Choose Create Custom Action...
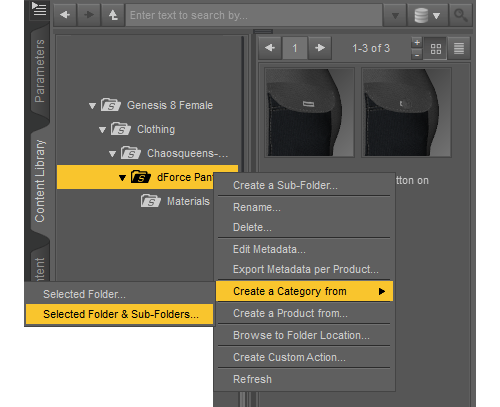This screenshot has width=500, height=407. click(x=304, y=357)
